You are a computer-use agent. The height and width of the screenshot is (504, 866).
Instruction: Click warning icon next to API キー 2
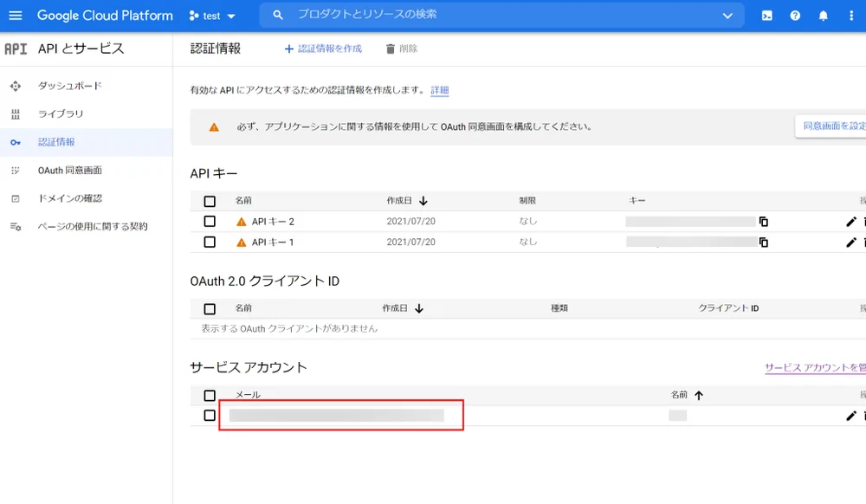point(241,222)
